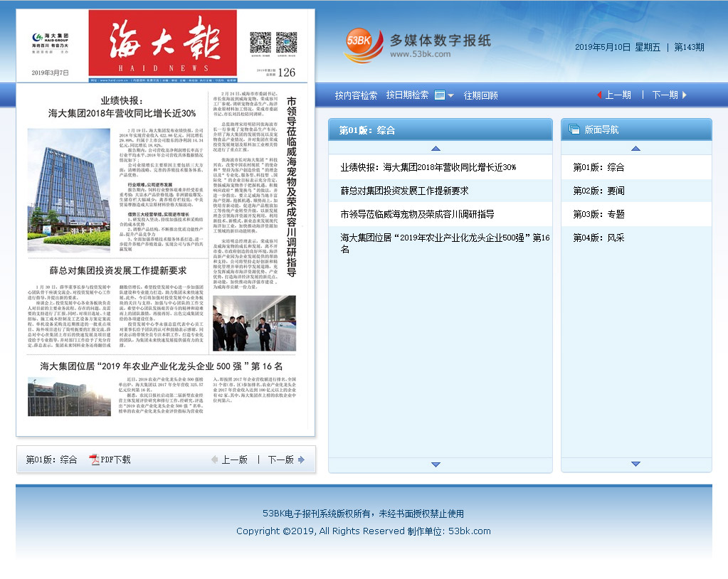Open article 业绩快报：海大集团2018年营收同比增长近30%

point(428,167)
